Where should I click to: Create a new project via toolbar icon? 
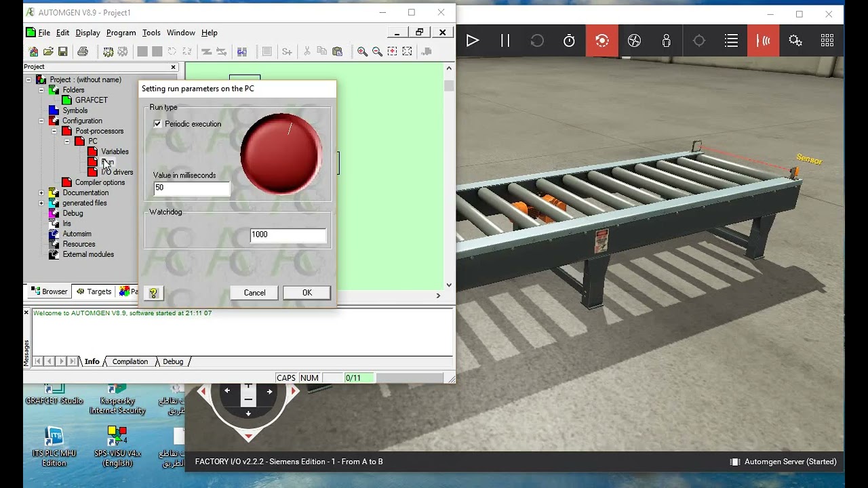[x=33, y=52]
